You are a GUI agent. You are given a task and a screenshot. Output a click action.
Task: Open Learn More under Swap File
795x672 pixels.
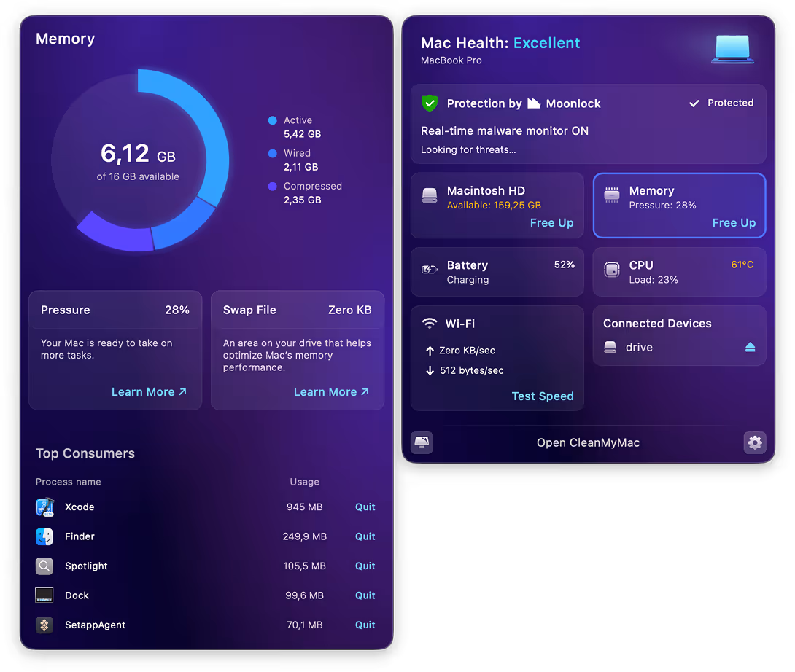[331, 391]
